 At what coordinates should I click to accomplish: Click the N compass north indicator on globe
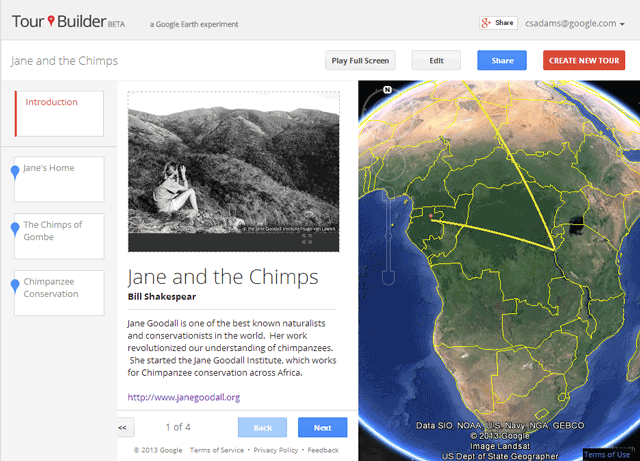(x=387, y=89)
